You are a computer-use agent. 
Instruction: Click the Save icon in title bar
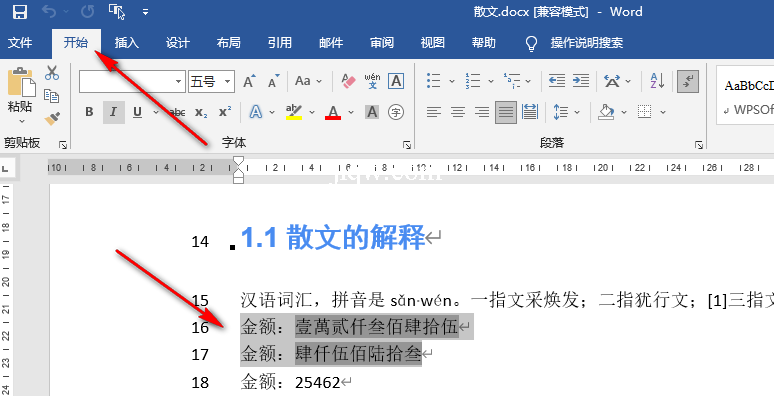[20, 12]
